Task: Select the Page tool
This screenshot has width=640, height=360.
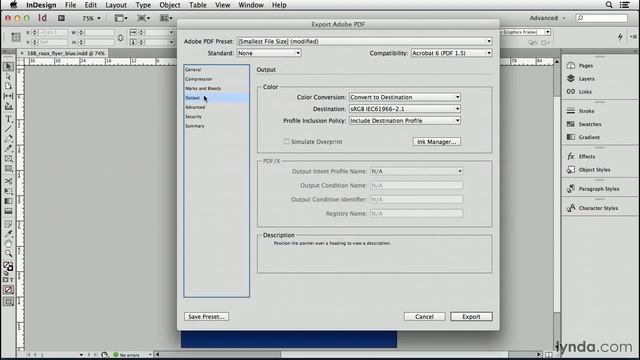Action: coord(8,86)
